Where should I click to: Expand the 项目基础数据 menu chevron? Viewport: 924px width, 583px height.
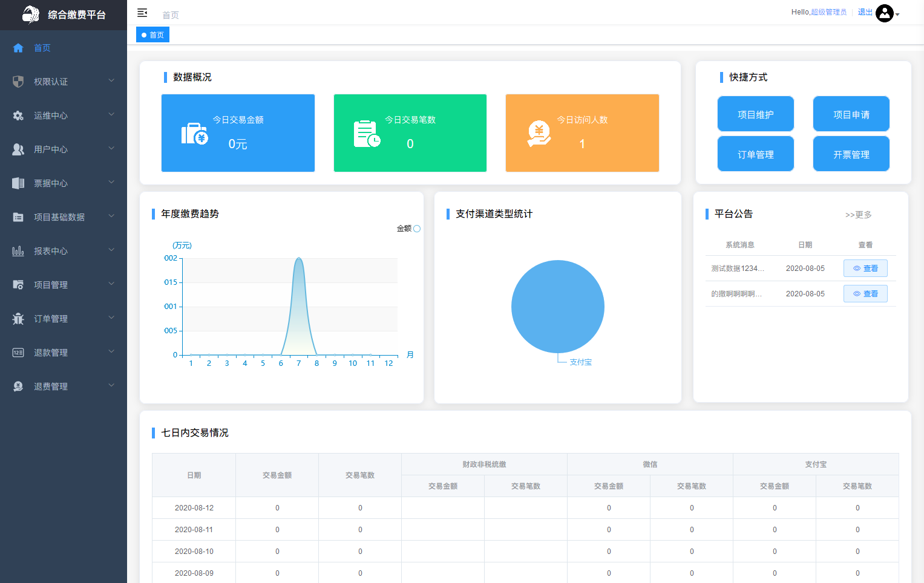(x=111, y=216)
